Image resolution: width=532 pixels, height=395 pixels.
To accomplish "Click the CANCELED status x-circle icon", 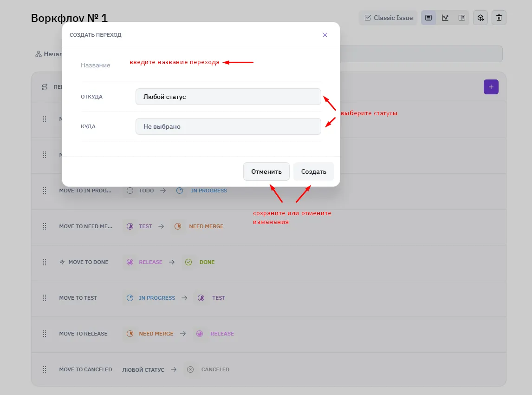I will (190, 369).
